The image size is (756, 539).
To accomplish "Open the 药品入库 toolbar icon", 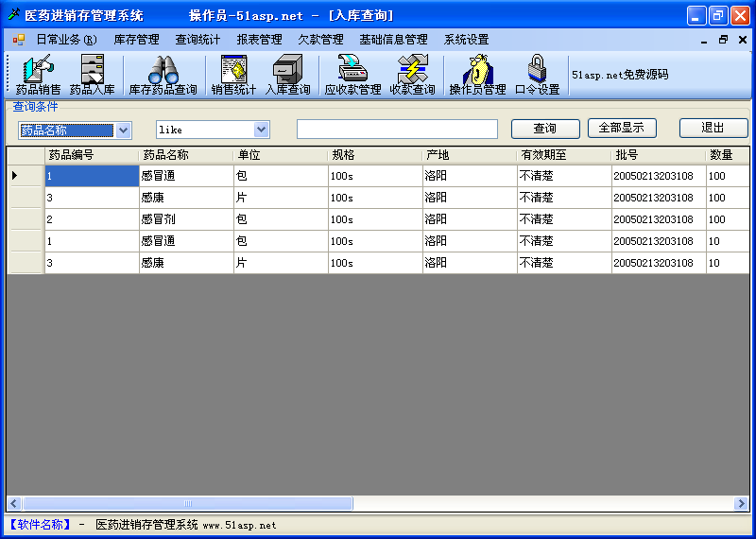I will 92,75.
